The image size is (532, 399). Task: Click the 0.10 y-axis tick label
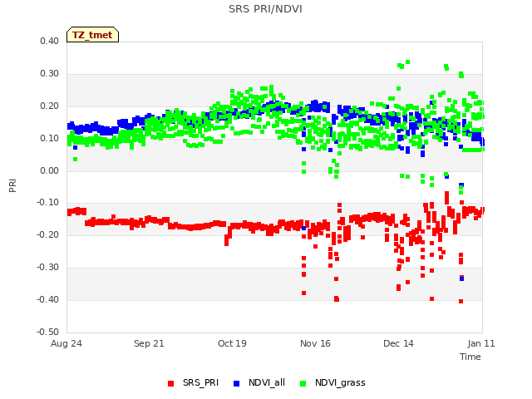pos(50,139)
